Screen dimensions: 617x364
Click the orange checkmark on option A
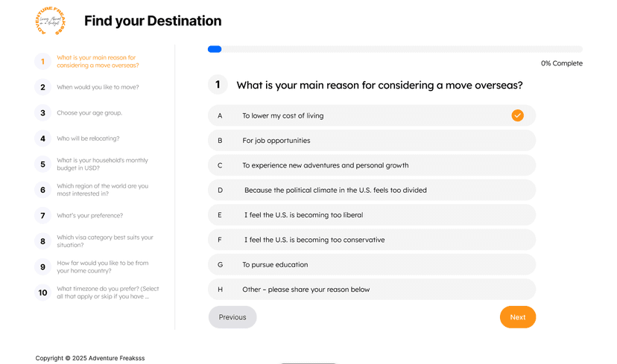pos(517,115)
